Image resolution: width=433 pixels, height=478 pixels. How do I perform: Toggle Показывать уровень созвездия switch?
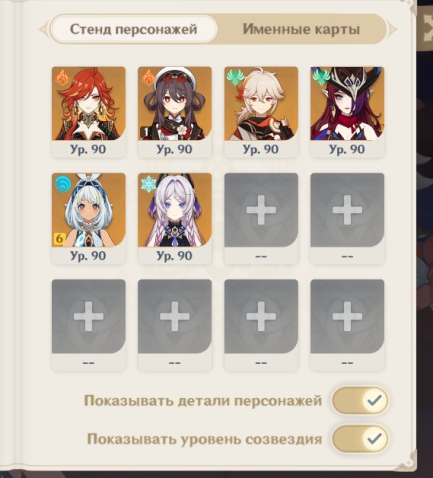[x=360, y=439]
